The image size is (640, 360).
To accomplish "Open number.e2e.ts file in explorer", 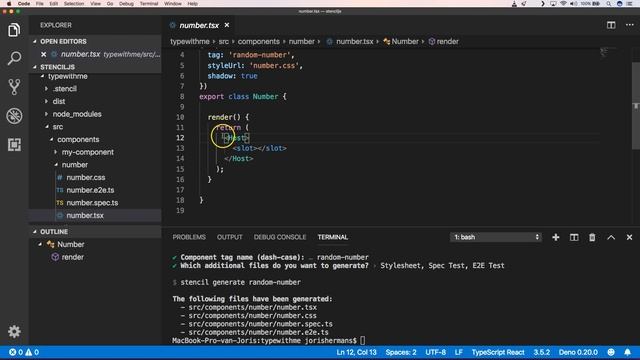I will point(90,190).
